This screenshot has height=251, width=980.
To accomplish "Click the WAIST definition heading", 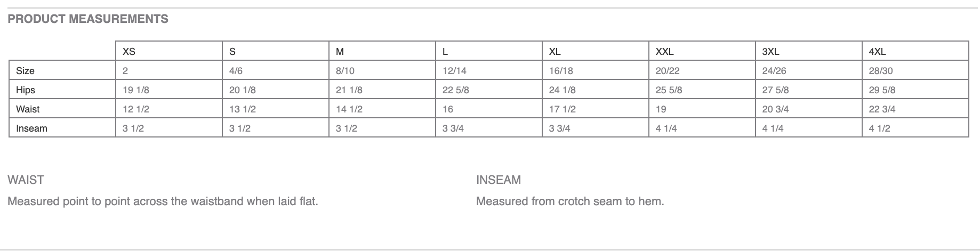I will pos(26,180).
